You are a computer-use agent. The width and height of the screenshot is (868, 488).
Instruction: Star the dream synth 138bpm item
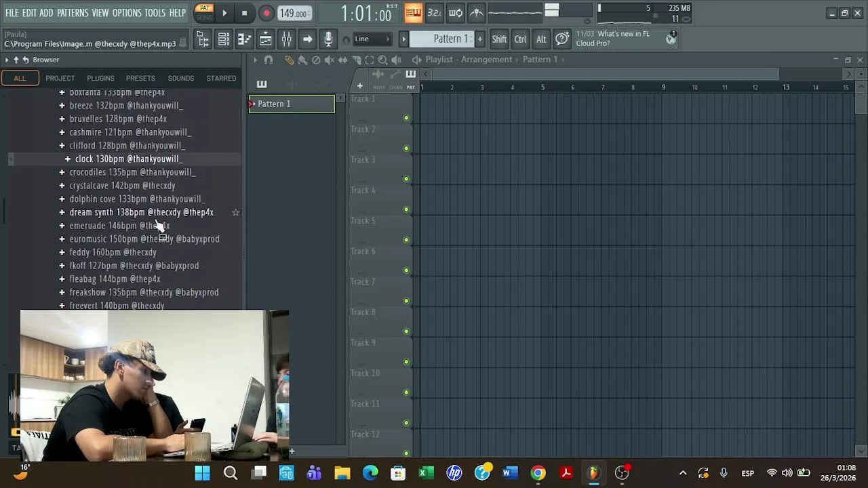(235, 212)
